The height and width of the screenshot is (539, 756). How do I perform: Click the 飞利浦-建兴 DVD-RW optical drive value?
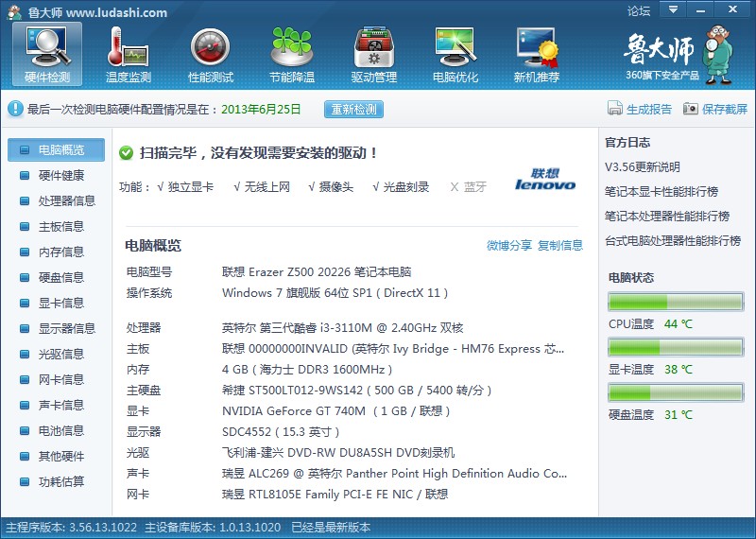click(338, 453)
